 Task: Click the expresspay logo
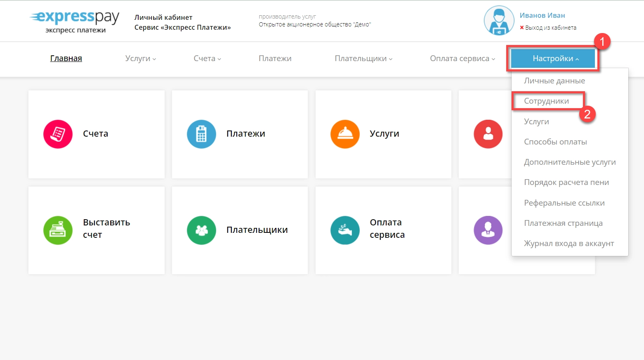coord(74,21)
